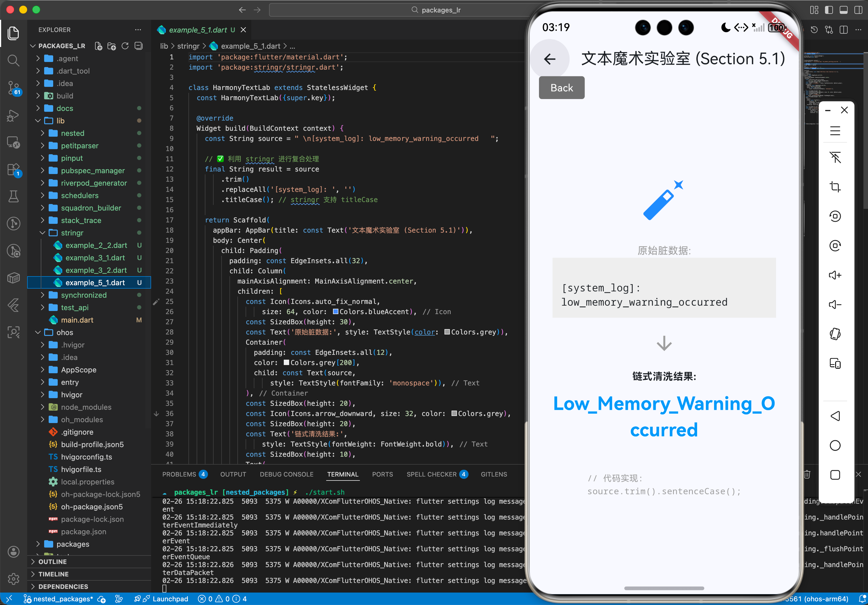Viewport: 868px width, 605px height.
Task: Open main.dart in the file tree
Action: [x=89, y=320]
